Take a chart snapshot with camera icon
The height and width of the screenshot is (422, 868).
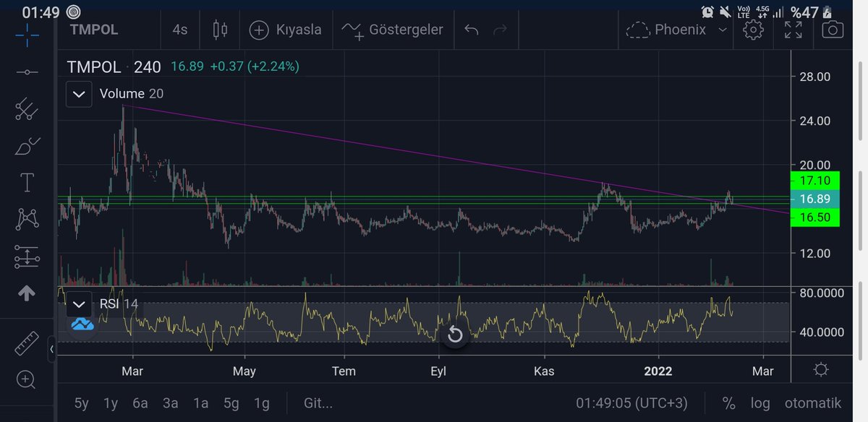833,30
